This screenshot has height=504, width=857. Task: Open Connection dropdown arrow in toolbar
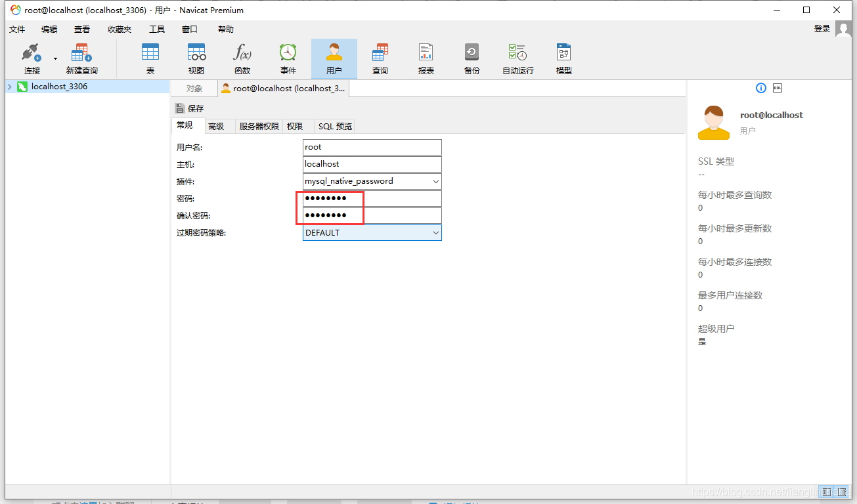pyautogui.click(x=55, y=59)
